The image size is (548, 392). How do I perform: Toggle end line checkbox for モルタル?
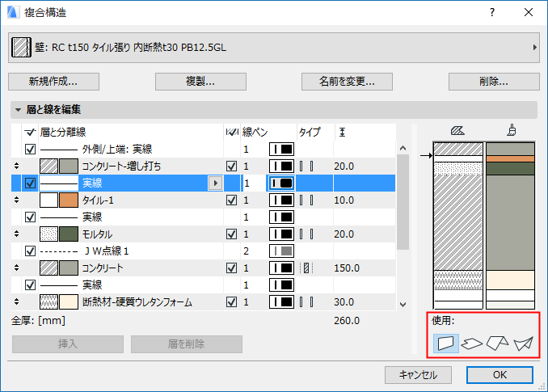tap(231, 234)
